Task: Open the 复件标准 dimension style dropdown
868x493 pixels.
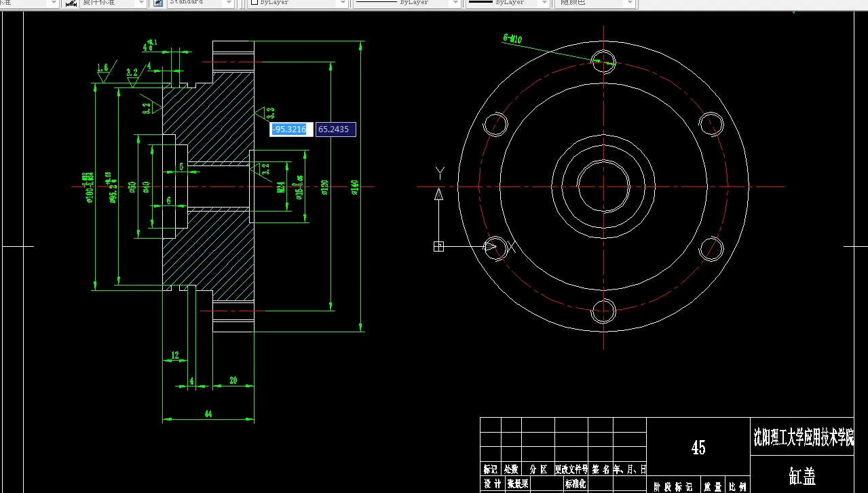Action: click(x=141, y=3)
